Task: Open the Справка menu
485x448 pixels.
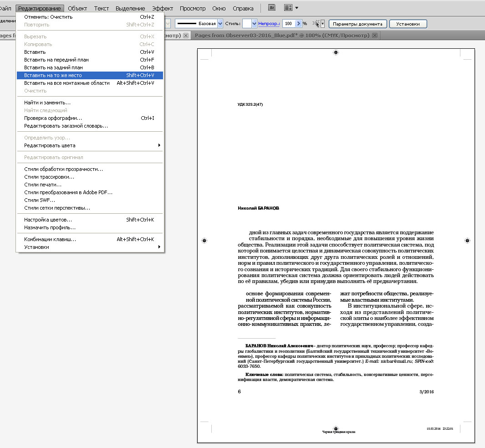Action: 243,8
